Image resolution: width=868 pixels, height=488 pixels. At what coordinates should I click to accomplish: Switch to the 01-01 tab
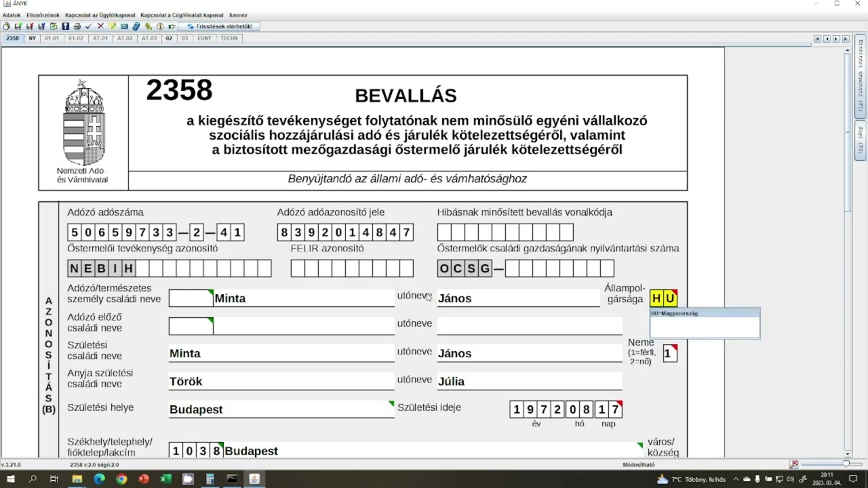(52, 39)
